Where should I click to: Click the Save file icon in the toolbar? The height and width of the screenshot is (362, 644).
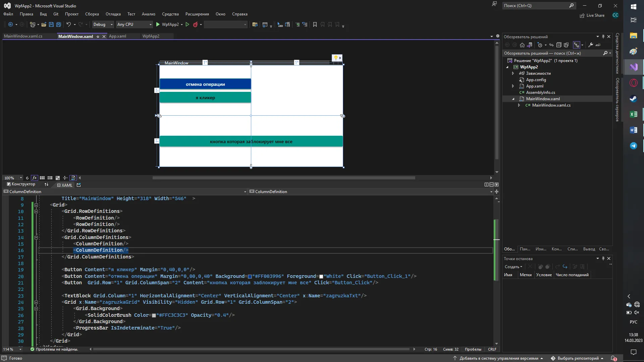[51, 24]
